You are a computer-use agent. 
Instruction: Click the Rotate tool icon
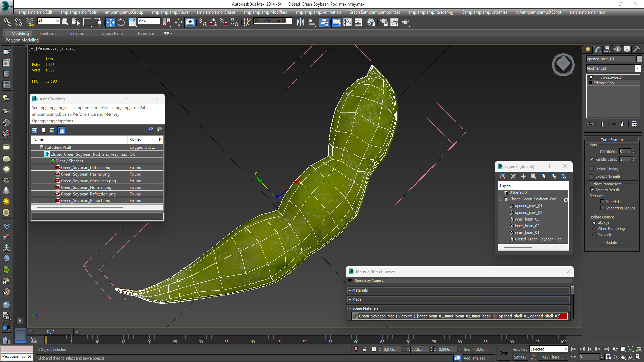pyautogui.click(x=121, y=22)
